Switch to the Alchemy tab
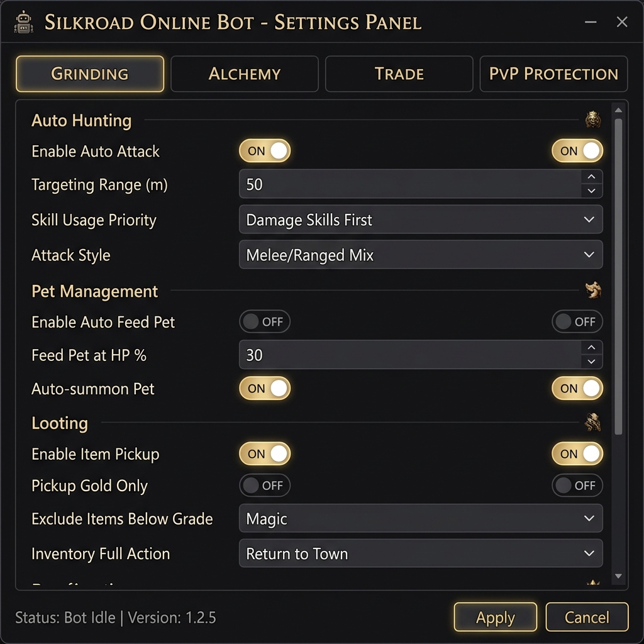This screenshot has width=644, height=644. [245, 74]
